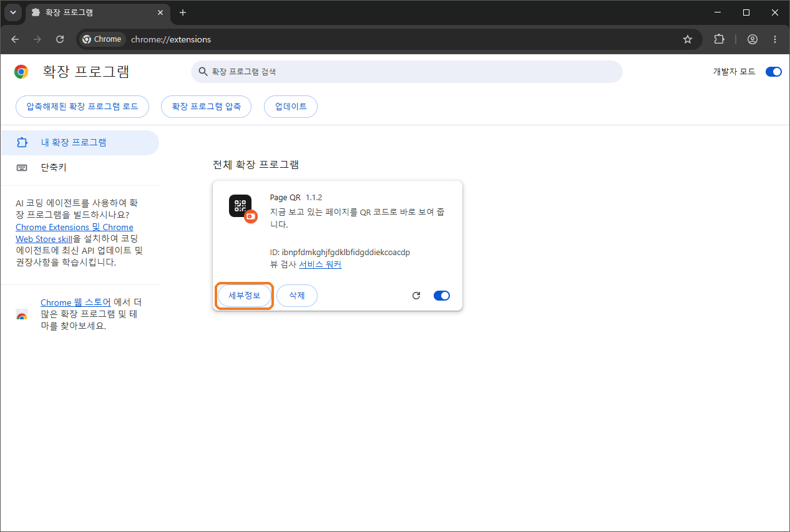
Task: Click the Chrome logo beside 확장 프로그램 title
Action: (21, 72)
